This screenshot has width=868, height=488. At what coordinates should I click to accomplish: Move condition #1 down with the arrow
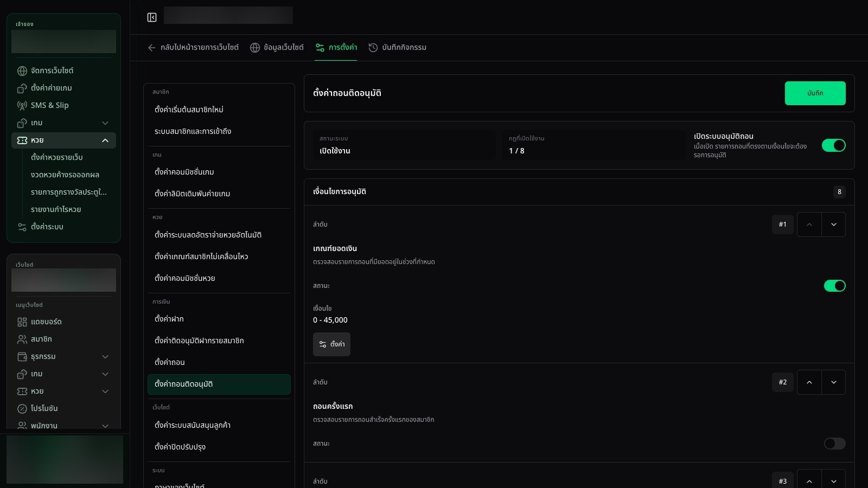pos(833,224)
